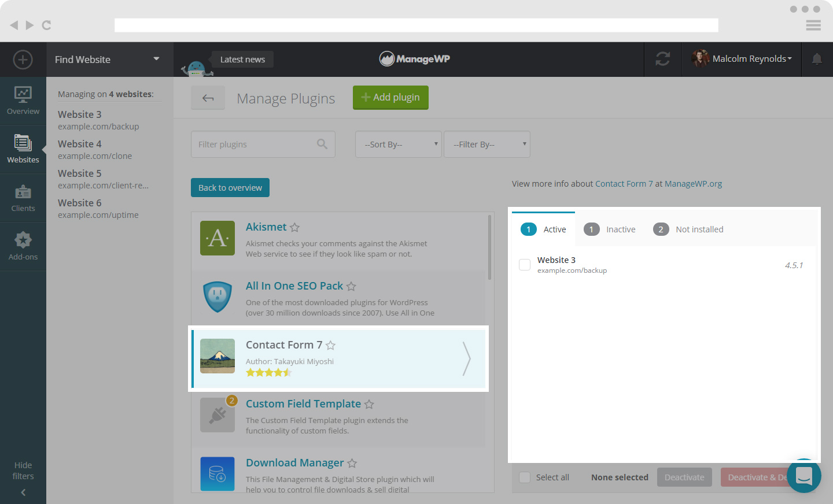Select Website 5 in sidebar list
The height and width of the screenshot is (504, 833).
[x=103, y=179]
